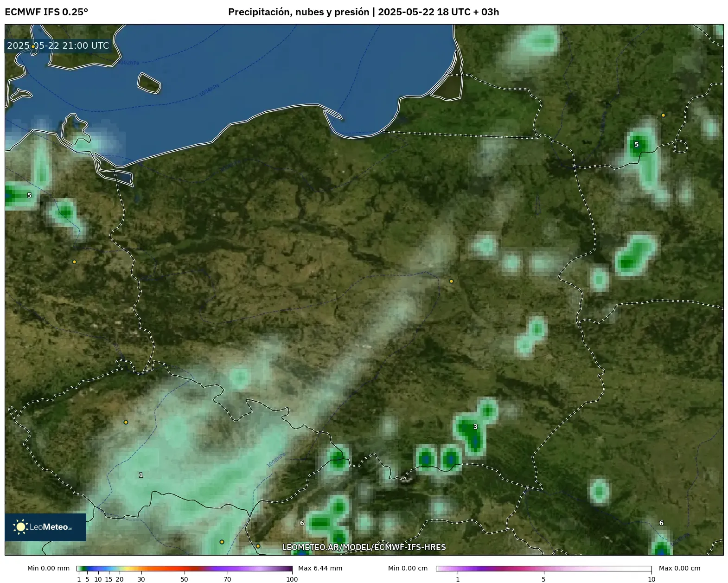Click the 'Max 0.00 cm' legend text
This screenshot has height=583, width=728.
click(x=680, y=568)
